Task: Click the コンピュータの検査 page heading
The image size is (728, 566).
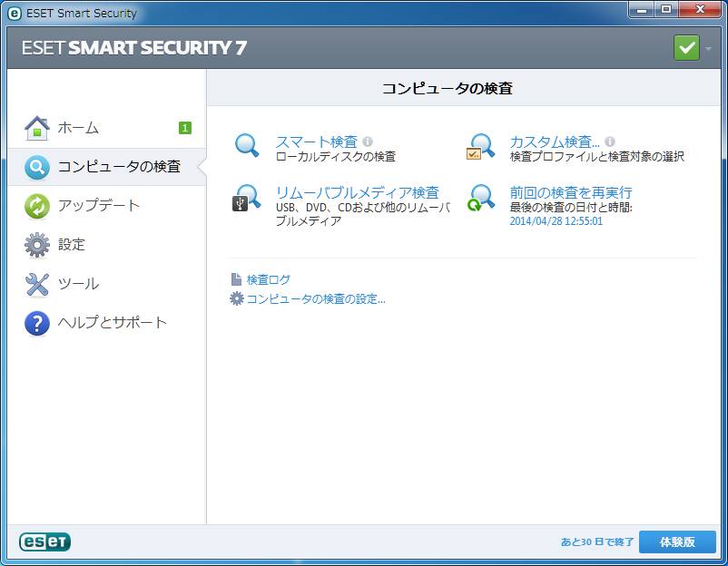Action: pyautogui.click(x=448, y=88)
